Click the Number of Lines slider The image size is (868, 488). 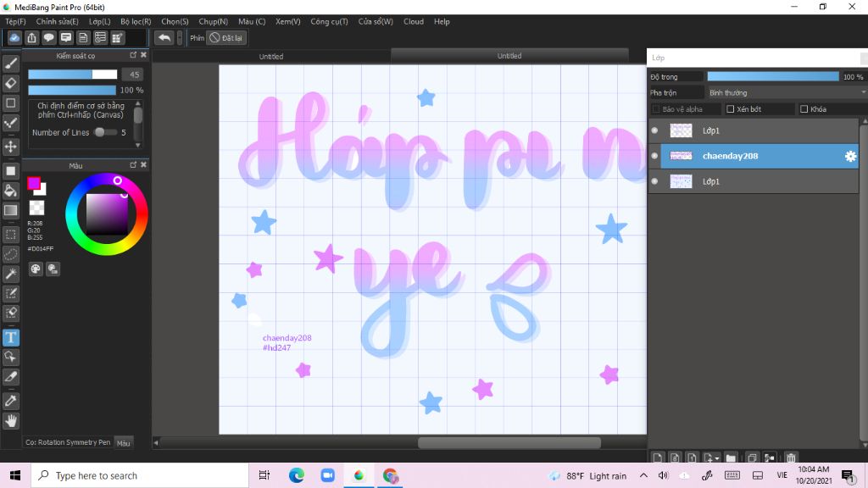point(105,132)
